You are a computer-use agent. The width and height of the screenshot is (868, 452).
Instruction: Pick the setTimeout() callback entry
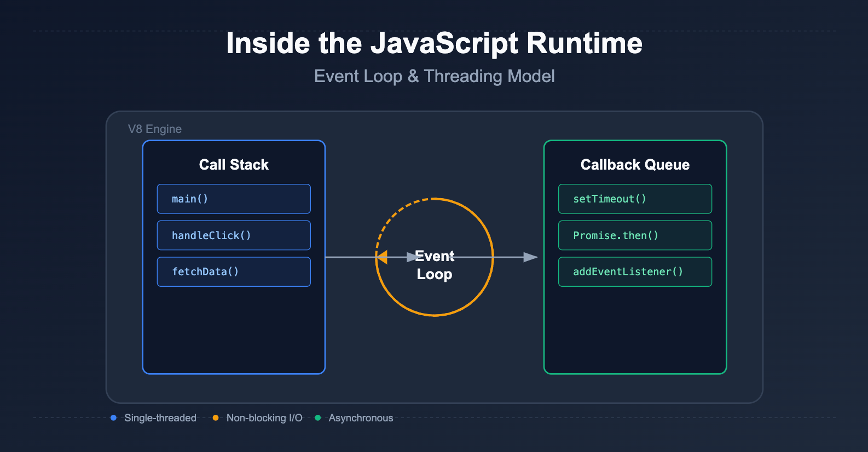coord(635,199)
